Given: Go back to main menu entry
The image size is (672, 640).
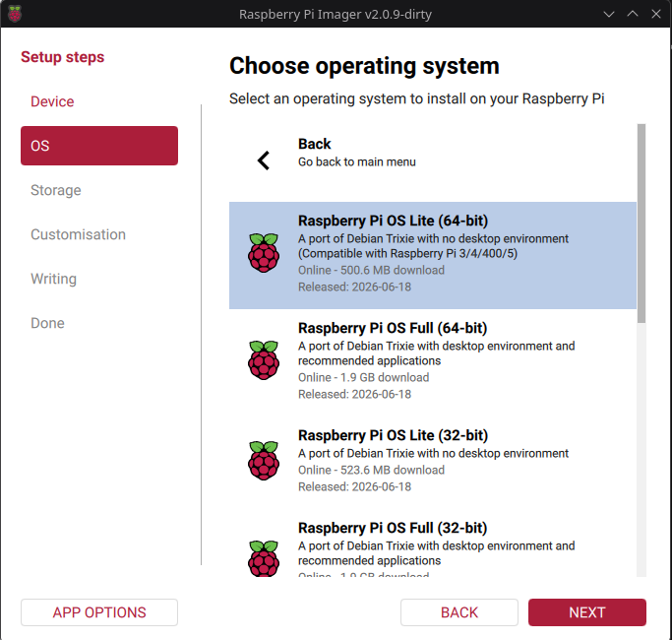Looking at the screenshot, I should (433, 160).
